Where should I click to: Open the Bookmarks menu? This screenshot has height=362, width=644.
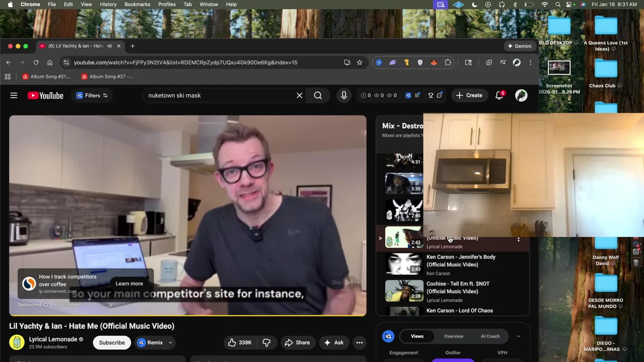(x=137, y=5)
